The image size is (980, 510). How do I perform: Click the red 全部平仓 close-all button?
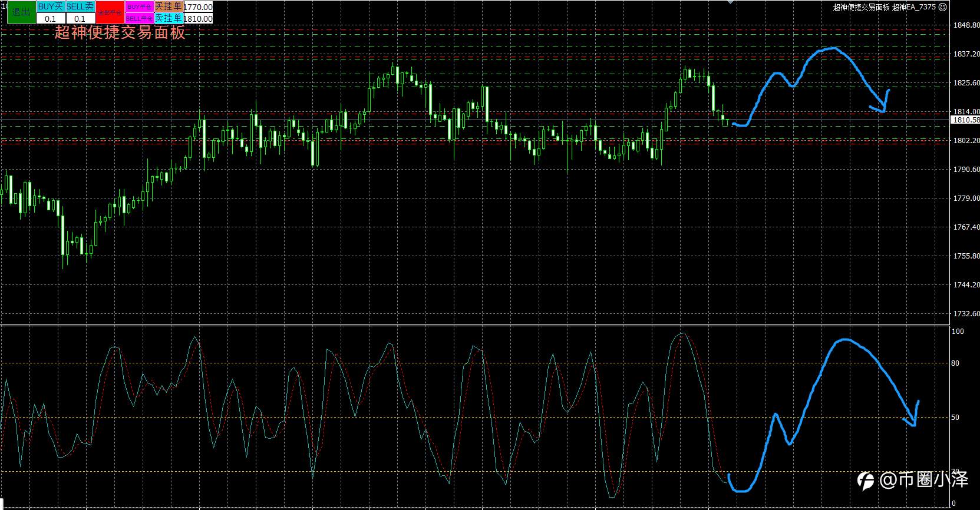tap(110, 12)
